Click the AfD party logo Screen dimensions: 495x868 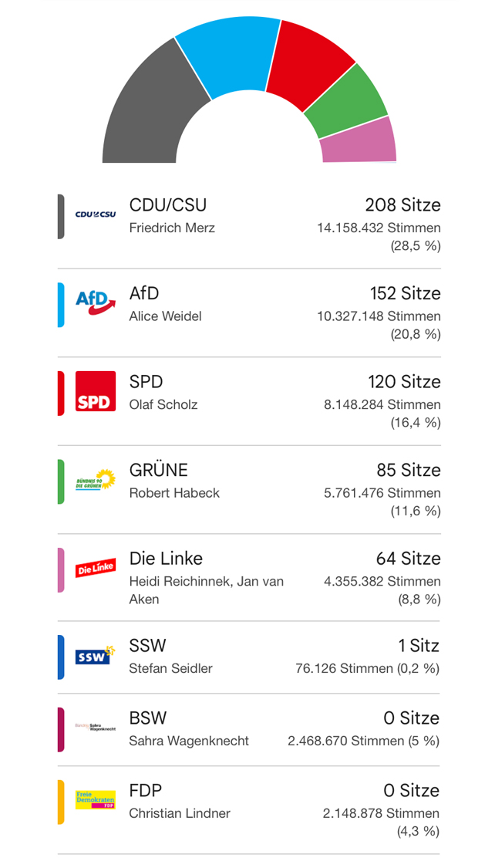click(x=95, y=303)
